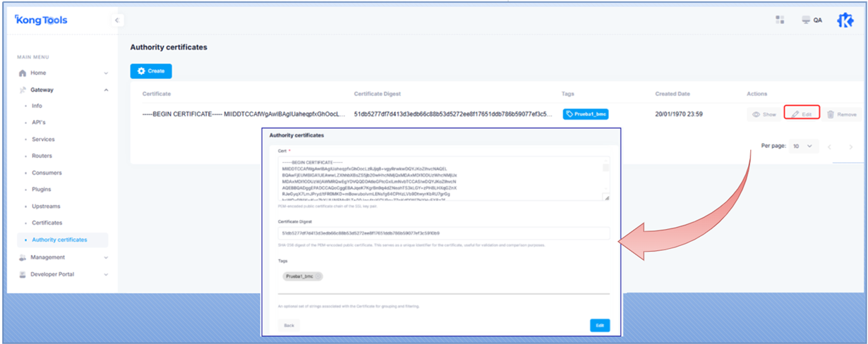Click the Certificate Digest input field
868x344 pixels.
coord(443,233)
